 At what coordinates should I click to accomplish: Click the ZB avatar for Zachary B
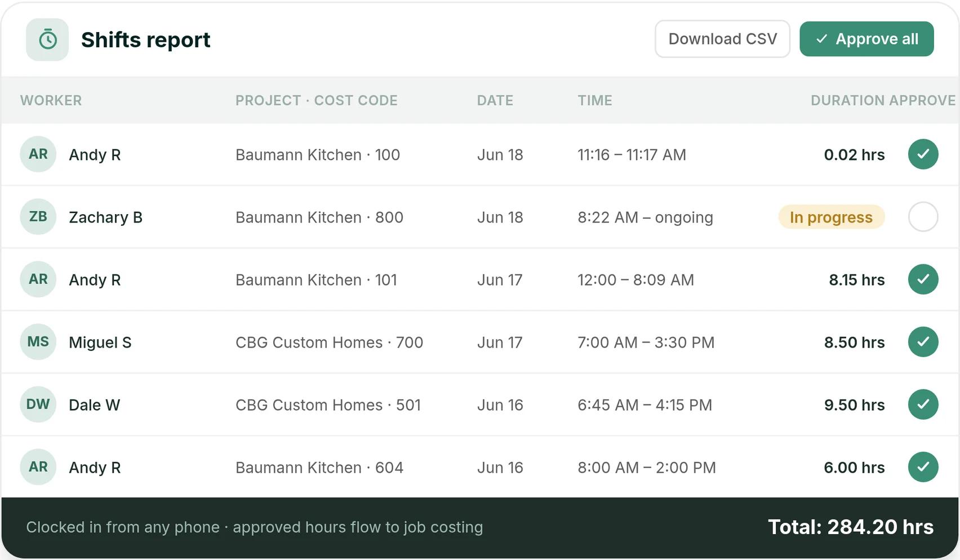38,217
